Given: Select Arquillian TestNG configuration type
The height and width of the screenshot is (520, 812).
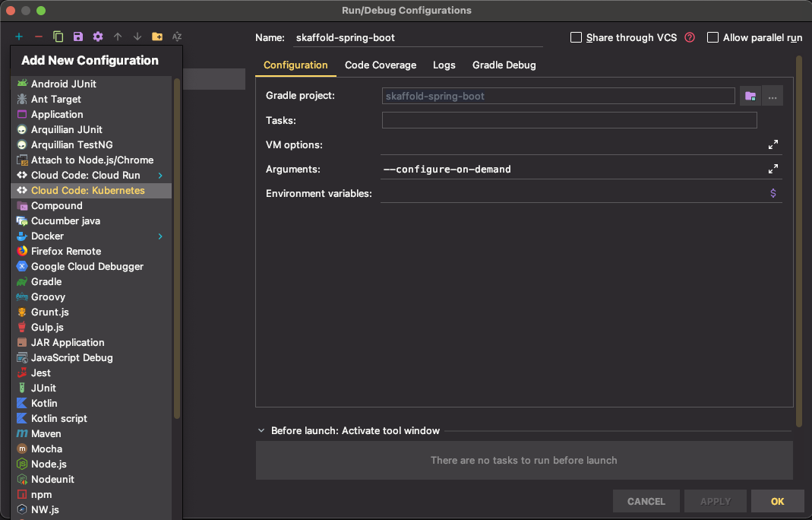Looking at the screenshot, I should pos(91,144).
